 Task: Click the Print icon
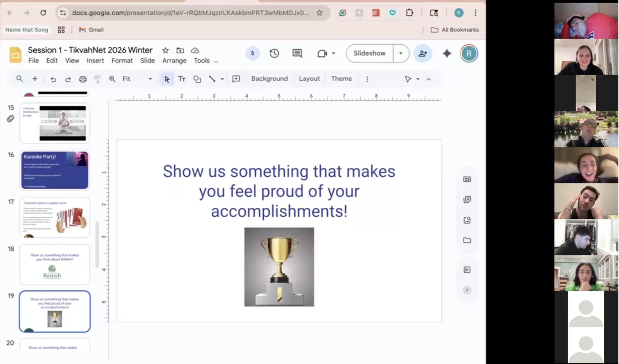[x=83, y=79]
